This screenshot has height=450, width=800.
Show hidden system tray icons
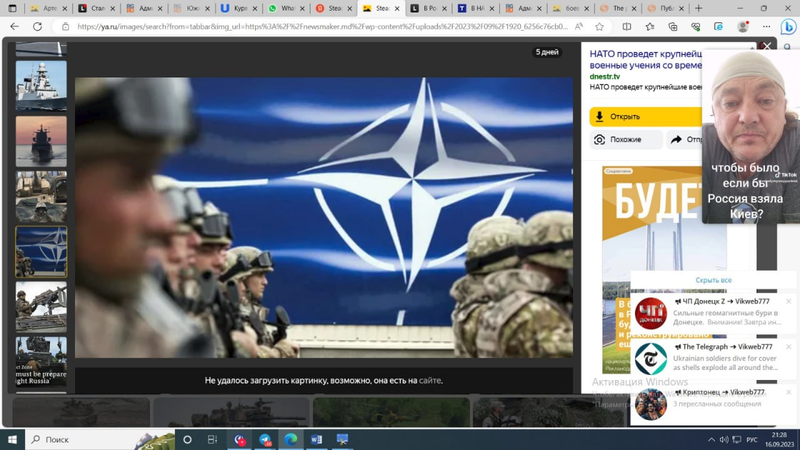(x=711, y=439)
